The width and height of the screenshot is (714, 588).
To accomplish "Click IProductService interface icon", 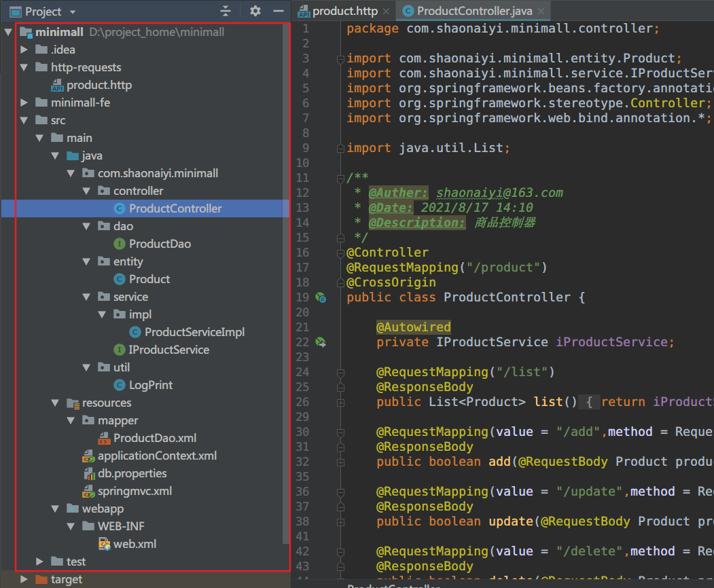I will pos(120,350).
